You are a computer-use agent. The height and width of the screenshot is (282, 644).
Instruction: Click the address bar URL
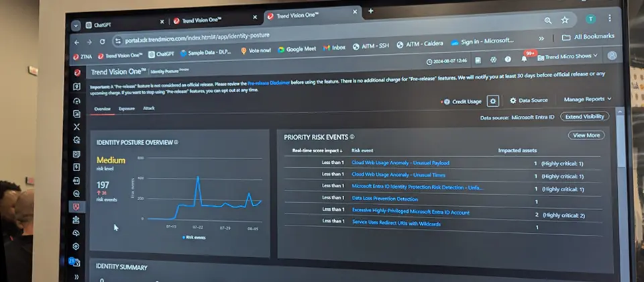point(197,37)
